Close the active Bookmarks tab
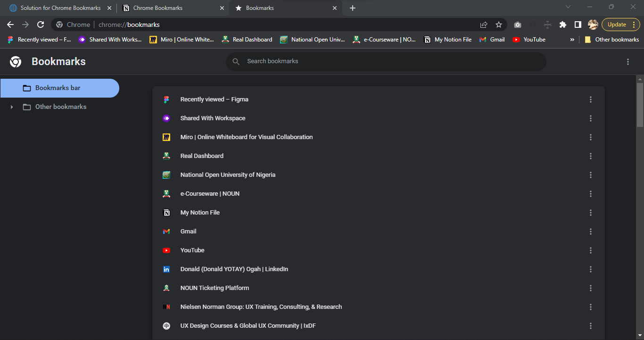This screenshot has width=644, height=340. coord(335,8)
